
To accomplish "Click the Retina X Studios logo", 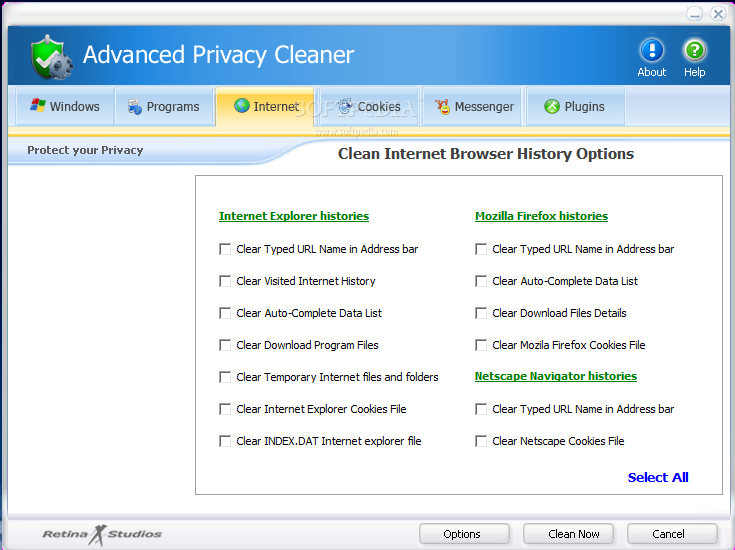I will (102, 534).
